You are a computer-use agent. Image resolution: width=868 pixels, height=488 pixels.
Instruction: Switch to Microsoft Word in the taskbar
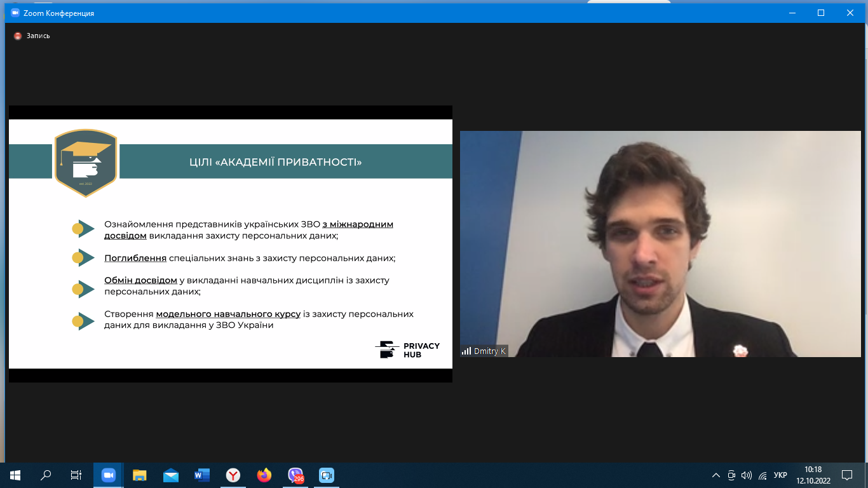[x=201, y=475]
